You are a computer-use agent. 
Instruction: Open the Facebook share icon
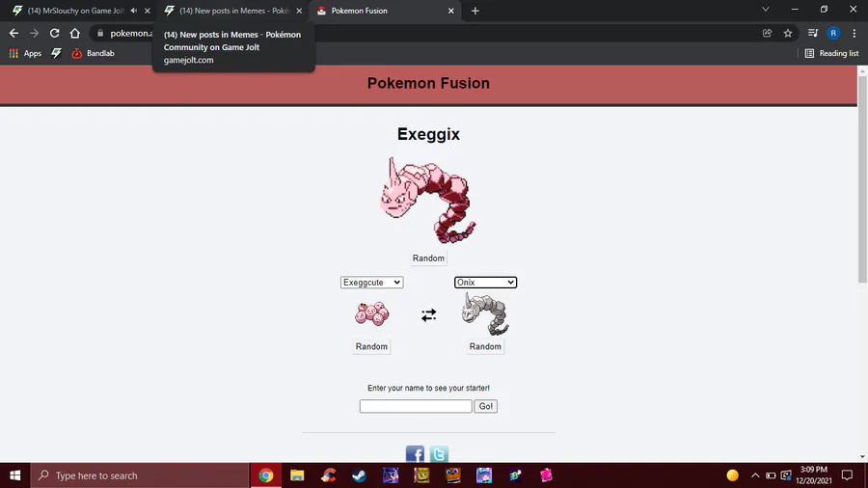point(415,453)
